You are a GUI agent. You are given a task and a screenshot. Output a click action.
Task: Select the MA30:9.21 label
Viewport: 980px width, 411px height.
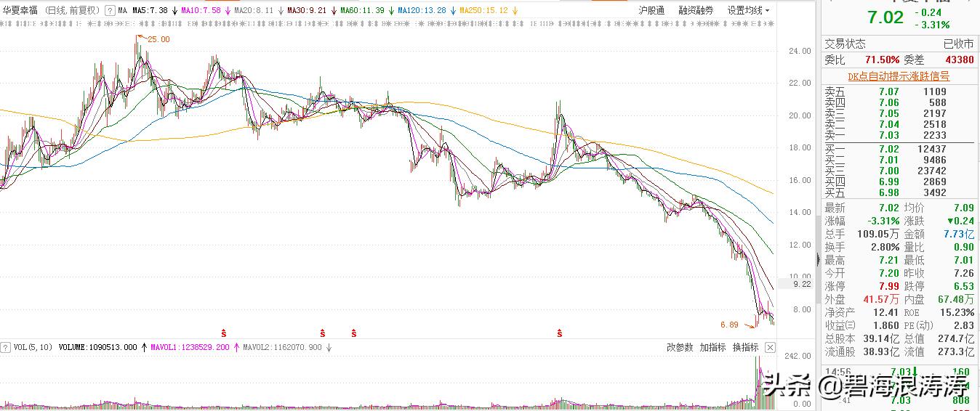(x=306, y=11)
